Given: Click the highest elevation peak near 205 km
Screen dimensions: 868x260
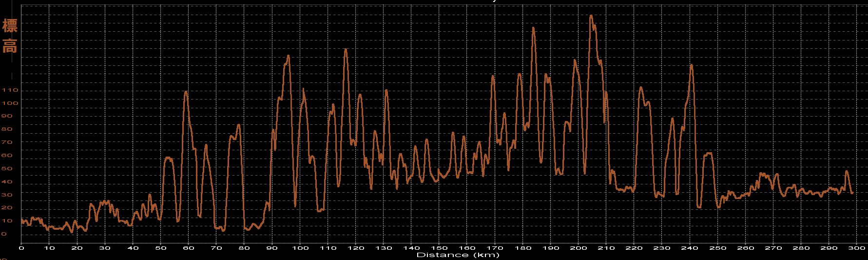Looking at the screenshot, I should [591, 16].
